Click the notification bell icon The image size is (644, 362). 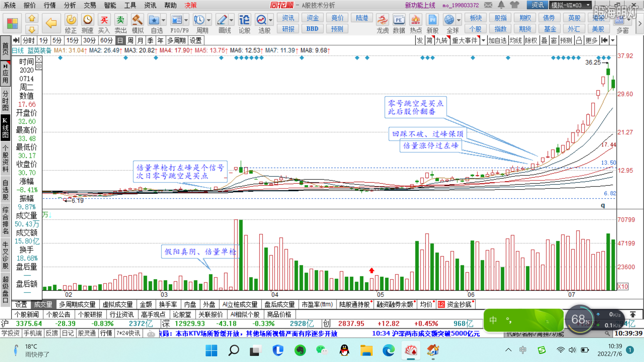pyautogui.click(x=501, y=5)
